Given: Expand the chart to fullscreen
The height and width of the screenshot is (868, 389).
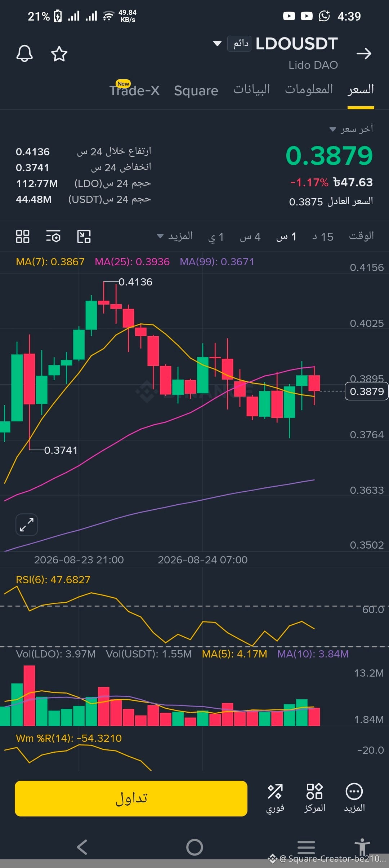Looking at the screenshot, I should click(x=27, y=524).
